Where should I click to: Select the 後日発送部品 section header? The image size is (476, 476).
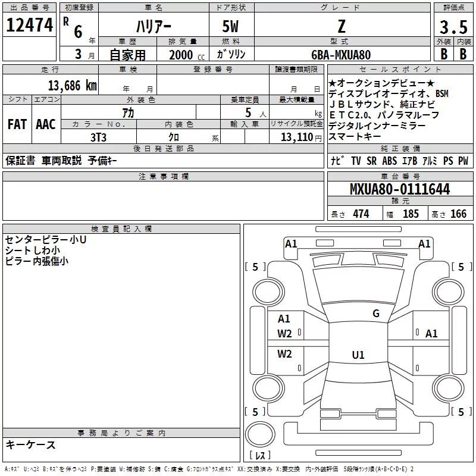(x=163, y=148)
